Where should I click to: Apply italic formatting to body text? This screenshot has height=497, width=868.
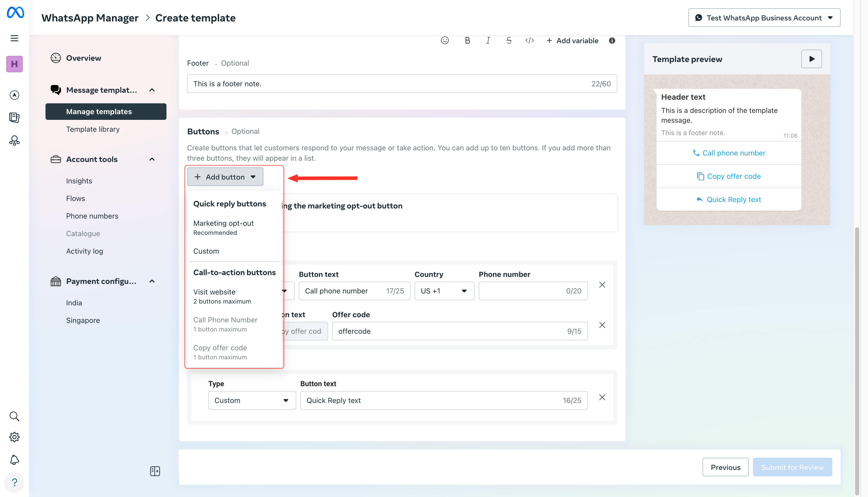pos(488,41)
